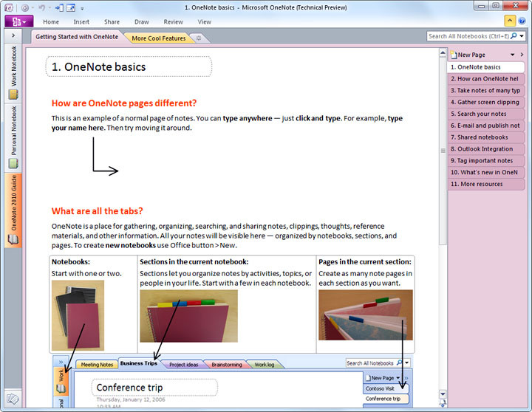The image size is (532, 412).
Task: Click the yellow Work Notebook icon
Action: point(13,95)
